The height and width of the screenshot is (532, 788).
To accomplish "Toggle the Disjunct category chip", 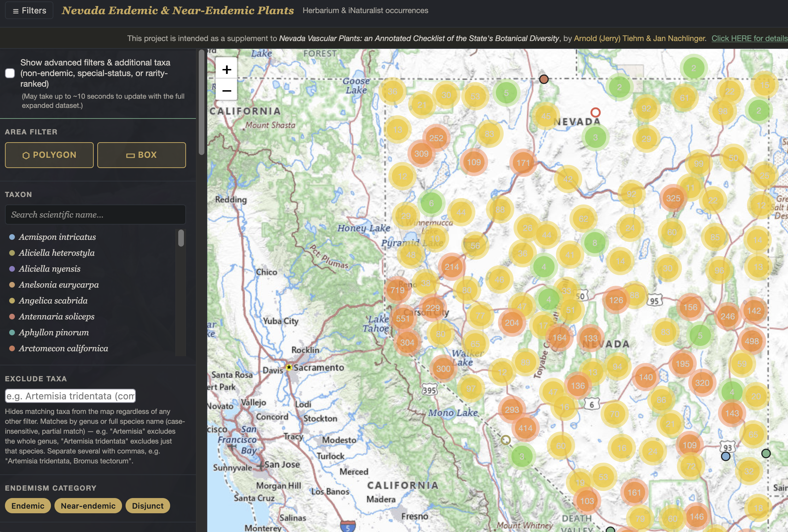I will click(x=148, y=506).
